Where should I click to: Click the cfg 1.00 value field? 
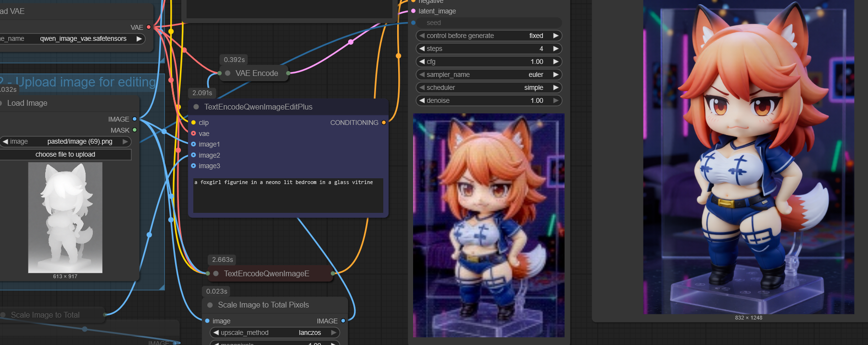coord(489,62)
